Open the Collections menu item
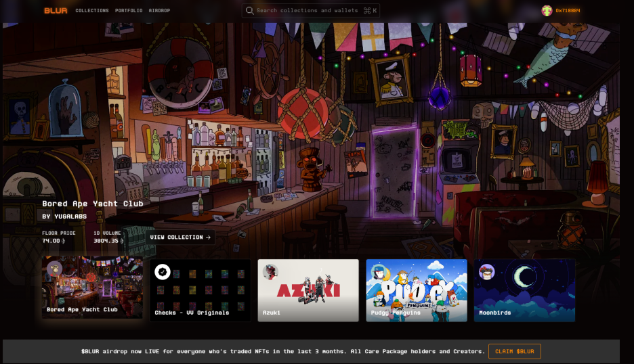634x364 pixels. [x=92, y=11]
